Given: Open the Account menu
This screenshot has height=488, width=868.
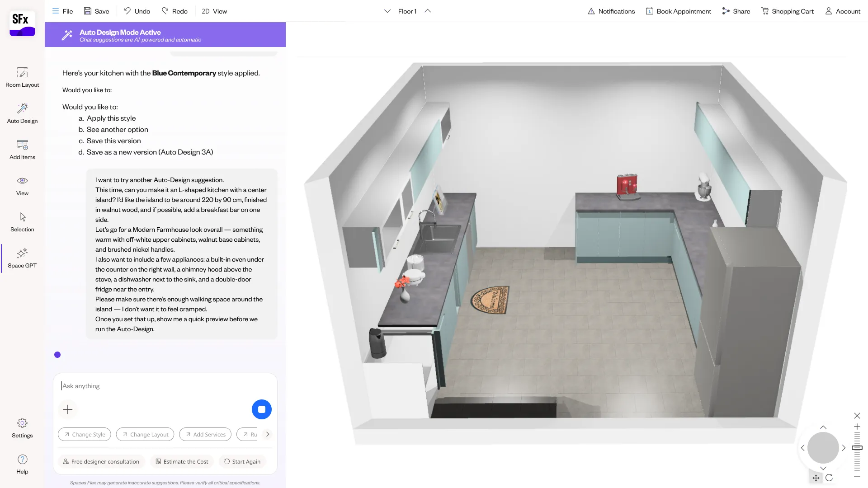Looking at the screenshot, I should tap(843, 11).
